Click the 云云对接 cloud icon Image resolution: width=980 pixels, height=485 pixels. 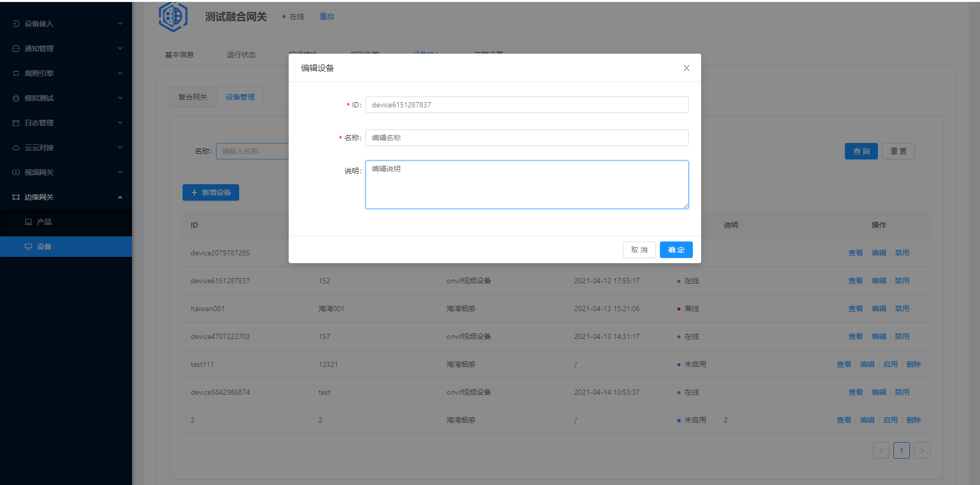tap(16, 148)
